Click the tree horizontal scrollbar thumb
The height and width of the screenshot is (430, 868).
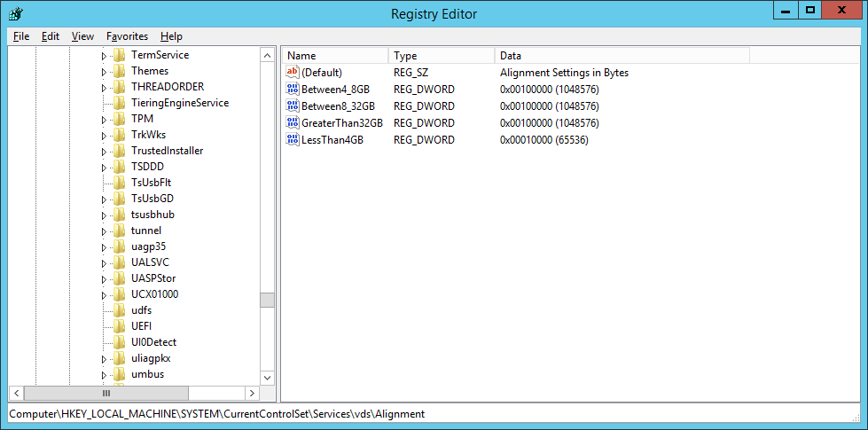click(106, 393)
